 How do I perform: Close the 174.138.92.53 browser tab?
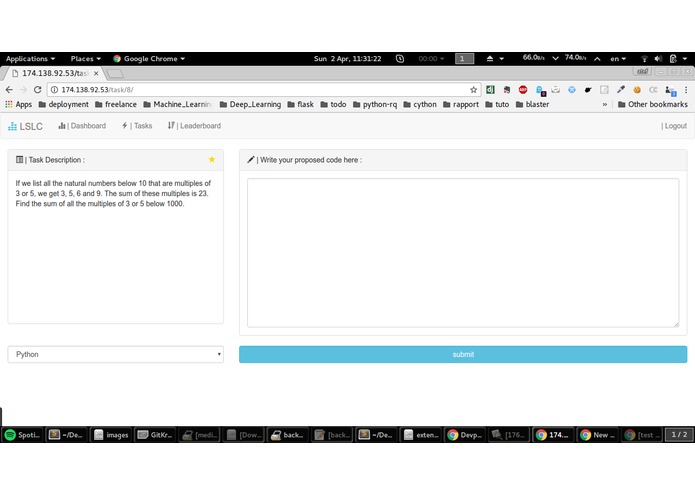point(96,73)
